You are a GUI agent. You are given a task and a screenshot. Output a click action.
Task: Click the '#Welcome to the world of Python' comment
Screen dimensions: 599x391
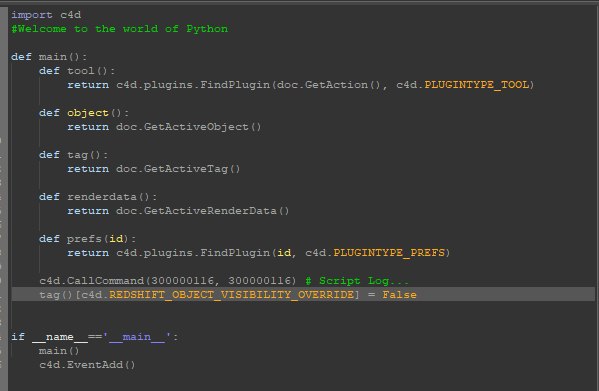pos(120,29)
